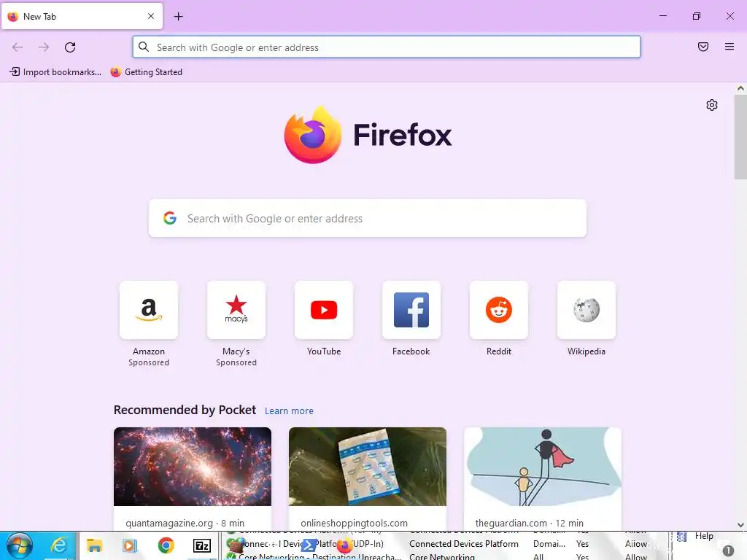Open the Windows Start orb
Image resolution: width=747 pixels, height=560 pixels.
coord(20,545)
